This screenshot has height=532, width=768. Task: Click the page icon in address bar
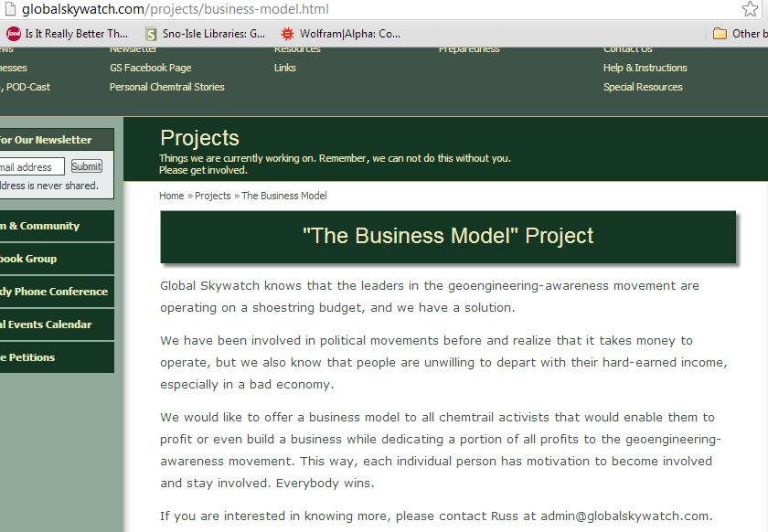(9, 9)
